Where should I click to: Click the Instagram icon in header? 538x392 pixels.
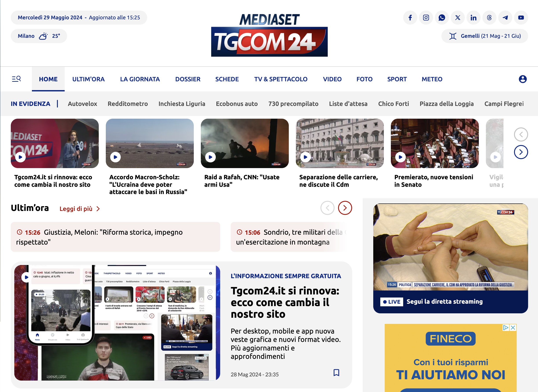[x=426, y=18]
